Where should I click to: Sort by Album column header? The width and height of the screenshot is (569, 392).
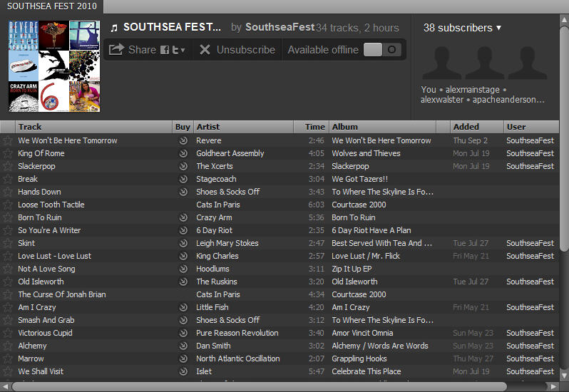382,127
